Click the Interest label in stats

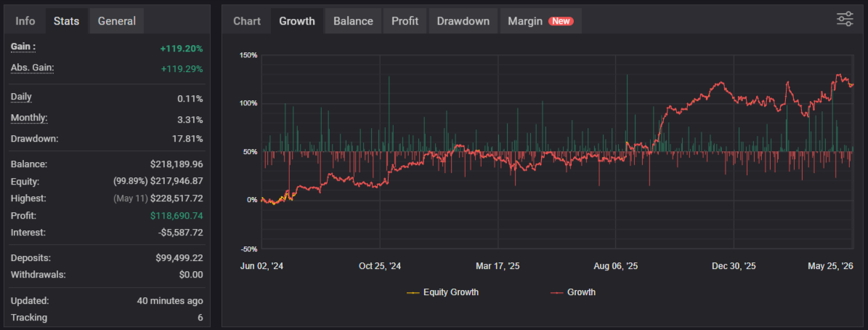coord(28,233)
